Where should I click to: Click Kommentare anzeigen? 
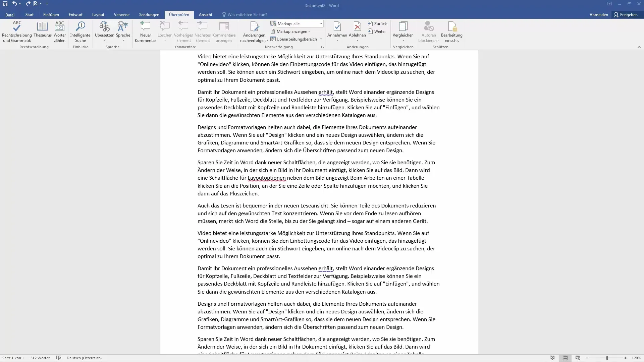pyautogui.click(x=224, y=32)
